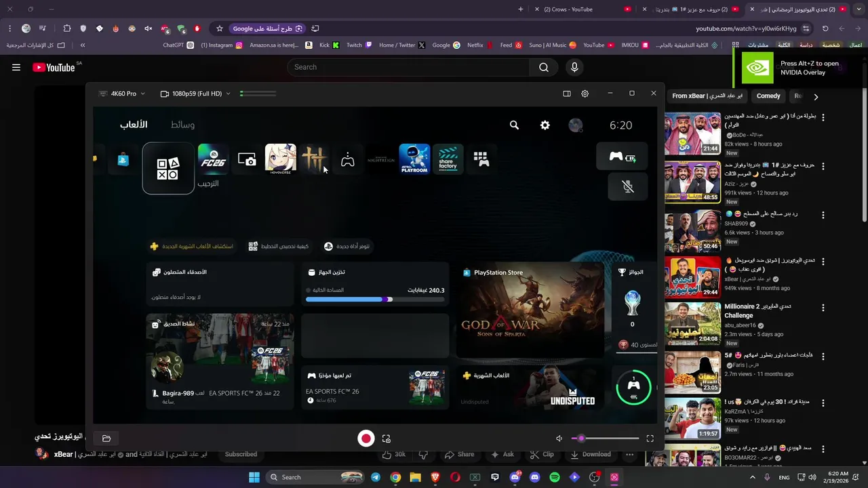Open YouTube hamburger guide menu
The image size is (868, 488).
coord(16,67)
